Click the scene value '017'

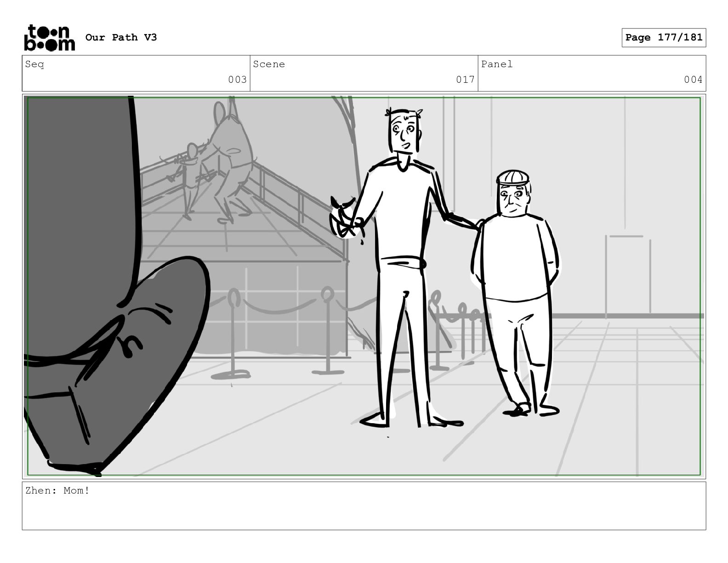click(465, 80)
